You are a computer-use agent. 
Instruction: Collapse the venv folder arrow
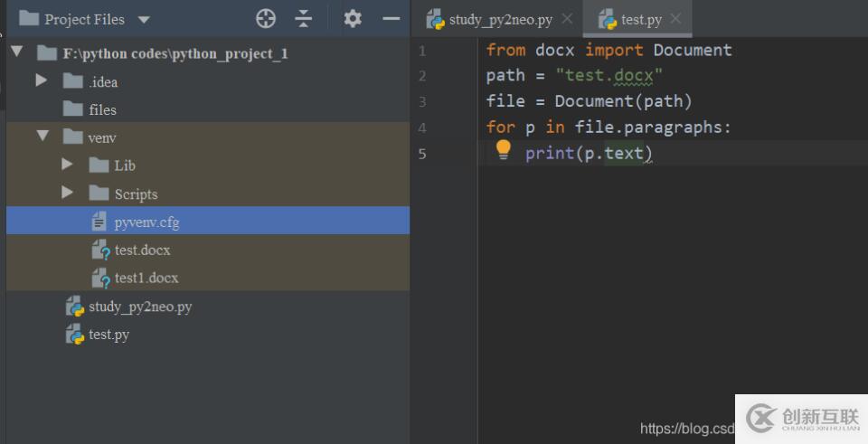[42, 137]
